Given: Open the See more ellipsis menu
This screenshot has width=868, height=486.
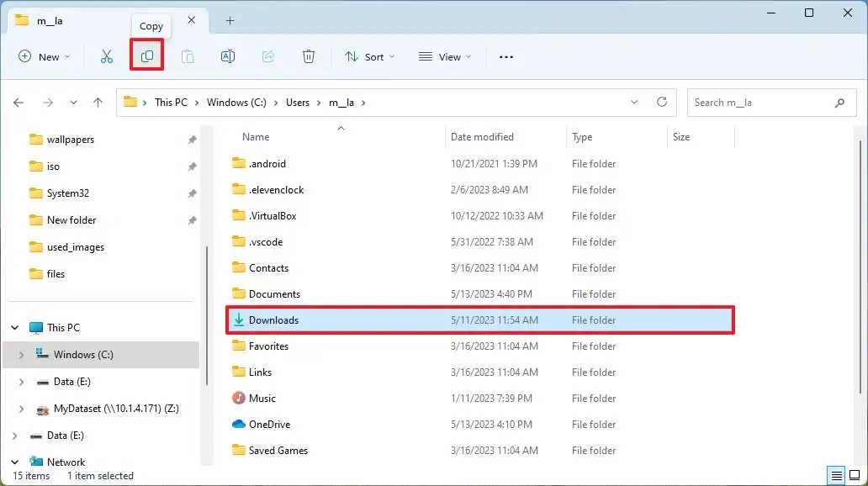Looking at the screenshot, I should point(505,56).
